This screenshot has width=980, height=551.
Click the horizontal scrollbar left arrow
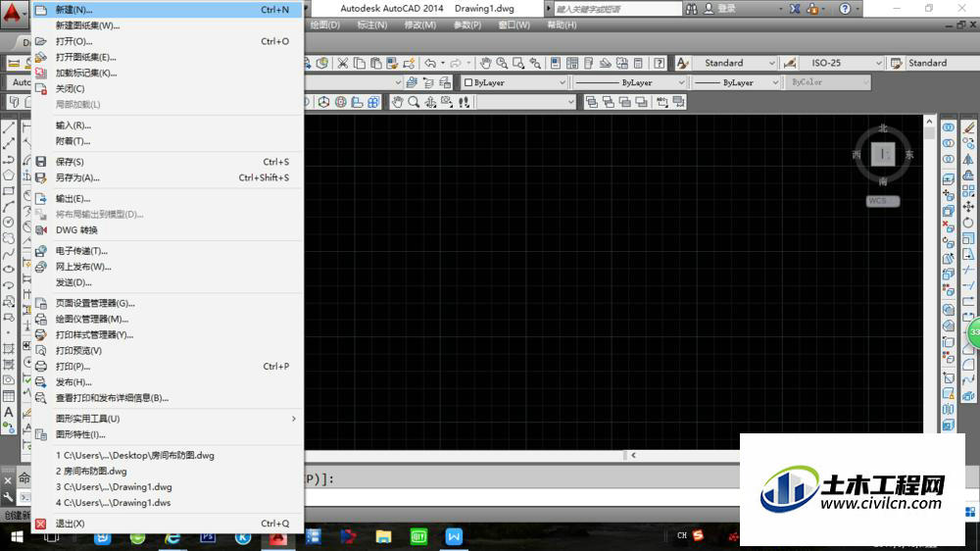pyautogui.click(x=633, y=455)
